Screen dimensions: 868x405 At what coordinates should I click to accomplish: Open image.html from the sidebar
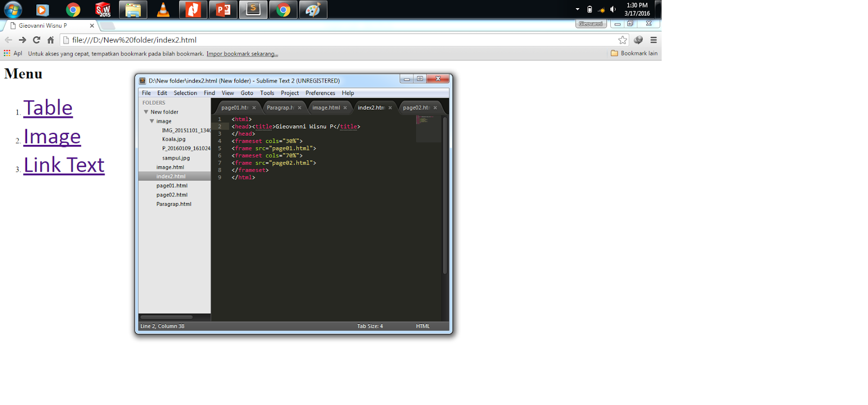[x=170, y=167]
